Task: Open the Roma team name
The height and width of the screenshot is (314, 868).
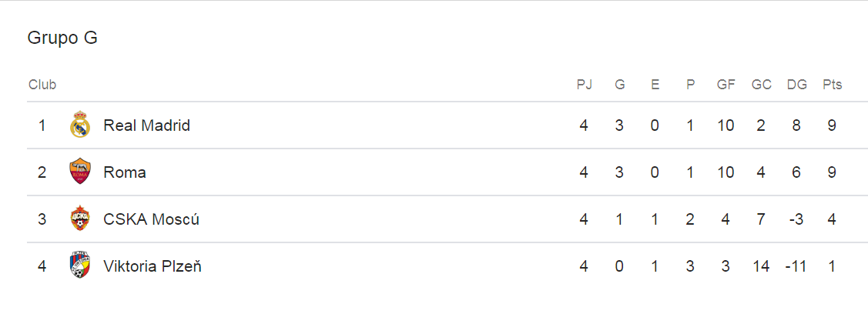Action: tap(125, 172)
